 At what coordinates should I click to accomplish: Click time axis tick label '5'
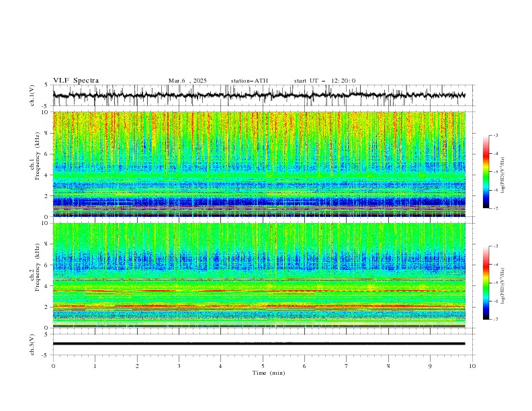pyautogui.click(x=263, y=366)
